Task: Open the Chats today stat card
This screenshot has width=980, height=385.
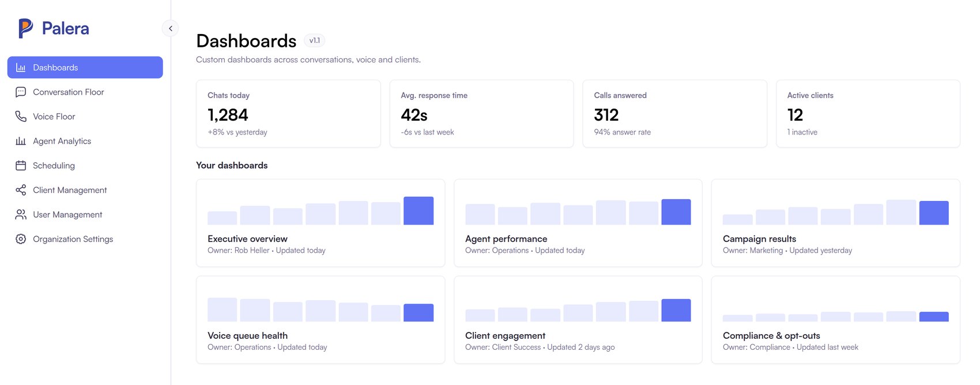Action: tap(288, 114)
